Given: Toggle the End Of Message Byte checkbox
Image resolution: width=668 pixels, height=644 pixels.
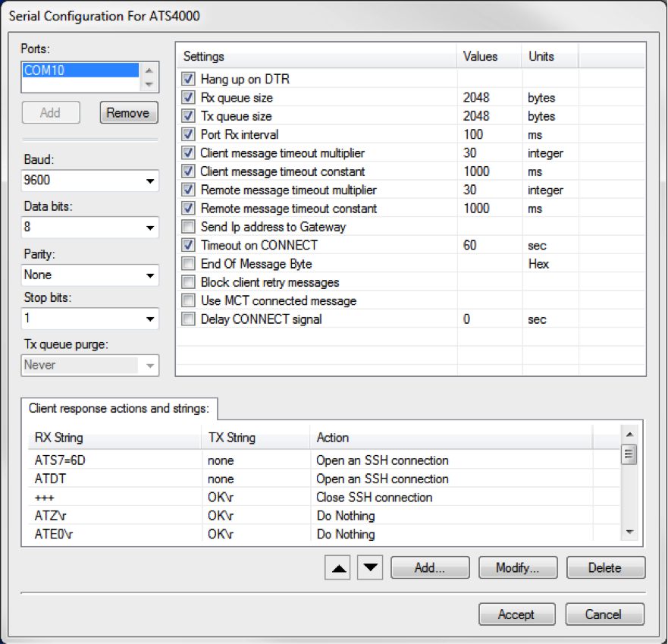Looking at the screenshot, I should [189, 264].
